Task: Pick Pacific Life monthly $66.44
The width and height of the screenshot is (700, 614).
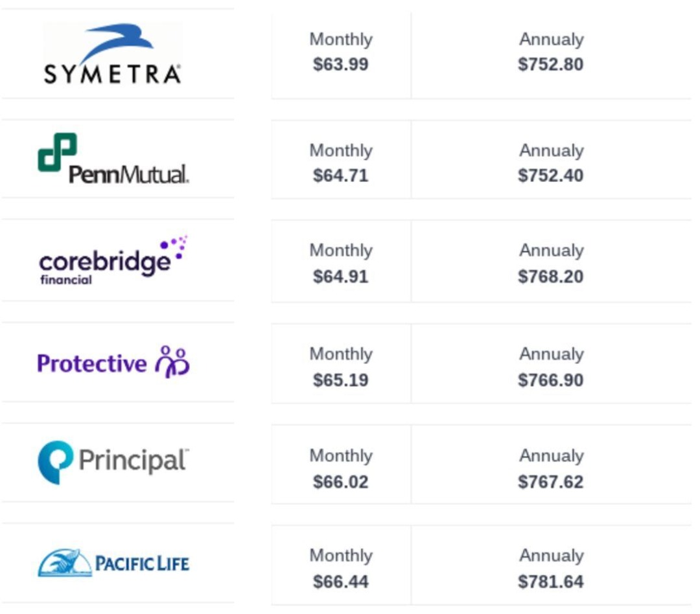Action: [341, 582]
